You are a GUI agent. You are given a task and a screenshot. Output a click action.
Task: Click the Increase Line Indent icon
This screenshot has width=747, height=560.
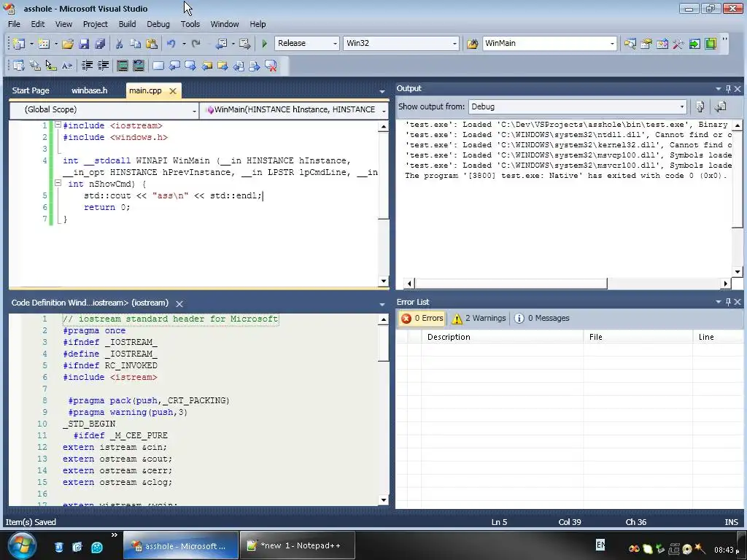(x=103, y=66)
